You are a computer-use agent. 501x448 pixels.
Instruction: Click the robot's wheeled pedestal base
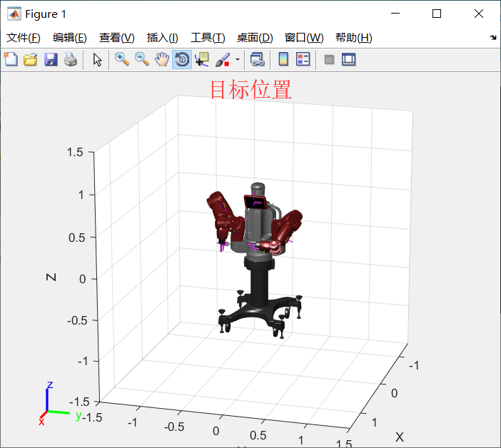coord(260,315)
